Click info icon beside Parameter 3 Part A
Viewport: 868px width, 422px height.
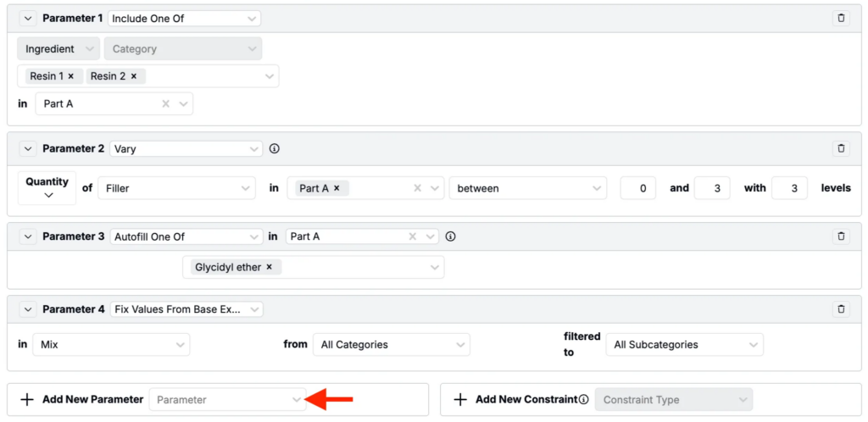pos(450,236)
